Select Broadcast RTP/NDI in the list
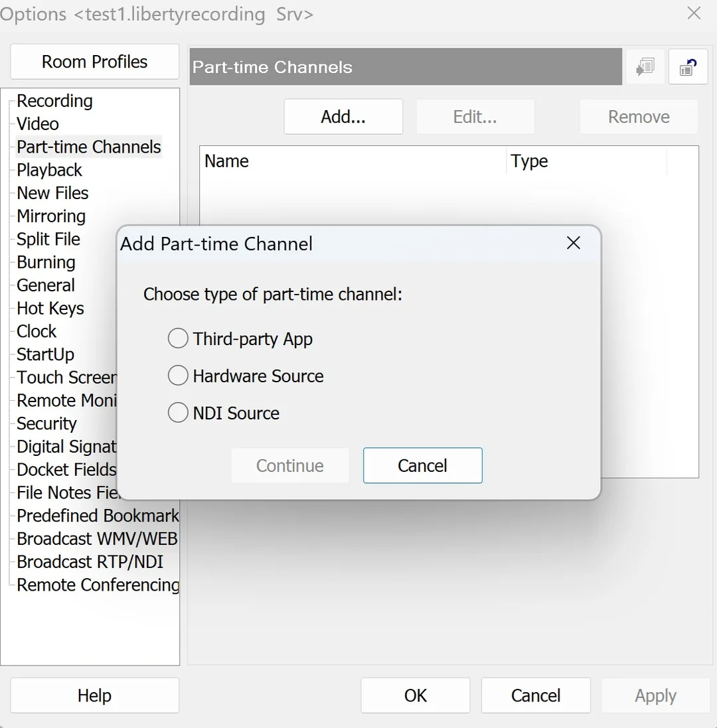 pyautogui.click(x=90, y=562)
